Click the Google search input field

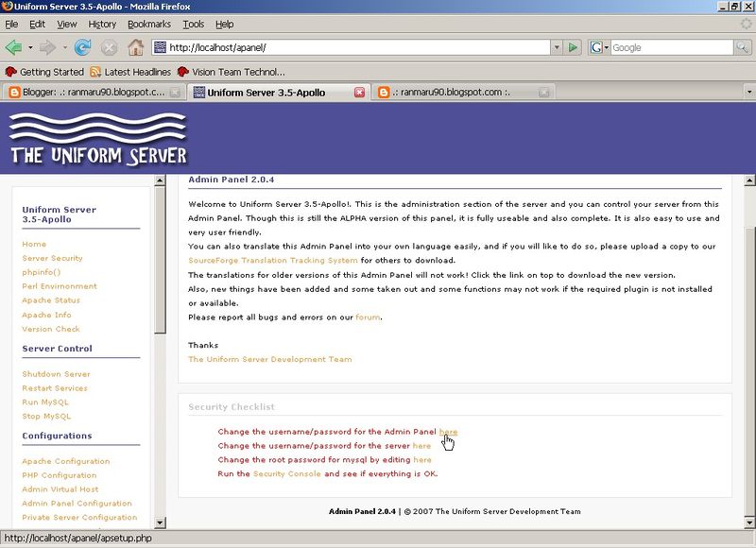point(672,47)
